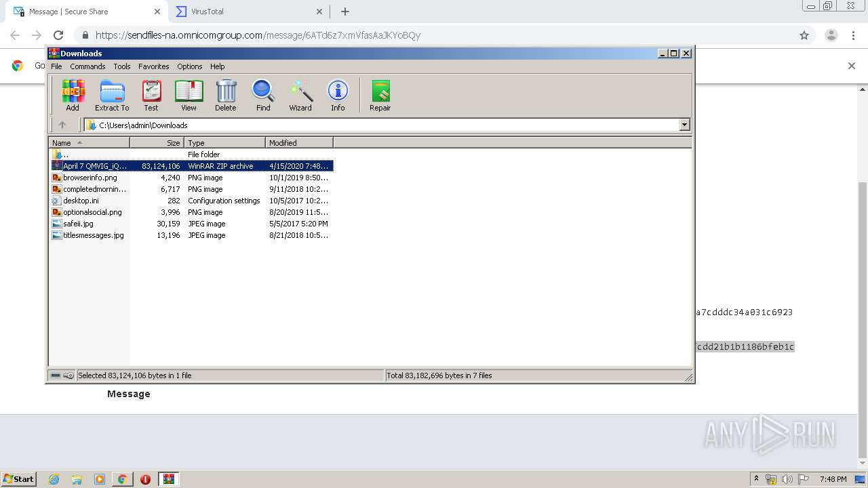Click the Extract To toolbar icon

coord(112,95)
